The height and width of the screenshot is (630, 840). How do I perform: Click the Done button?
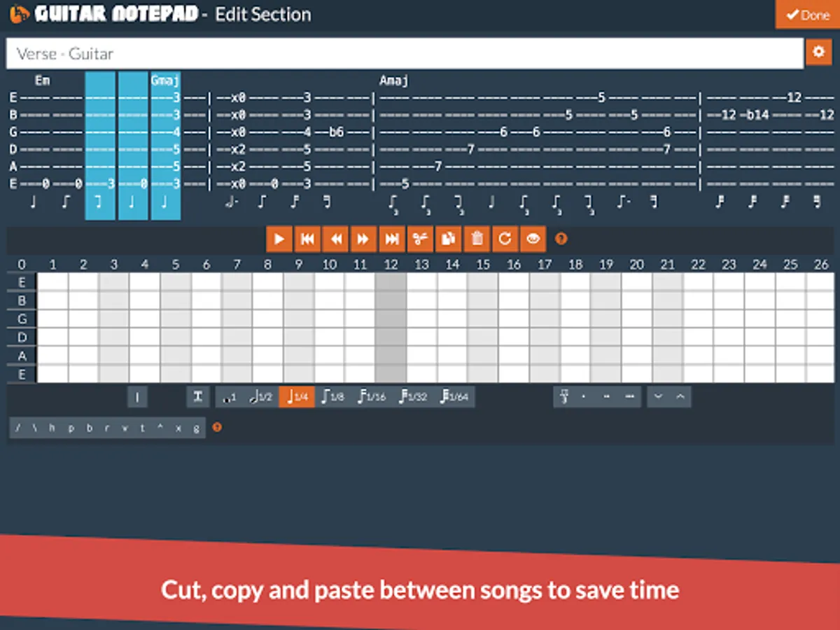(807, 15)
